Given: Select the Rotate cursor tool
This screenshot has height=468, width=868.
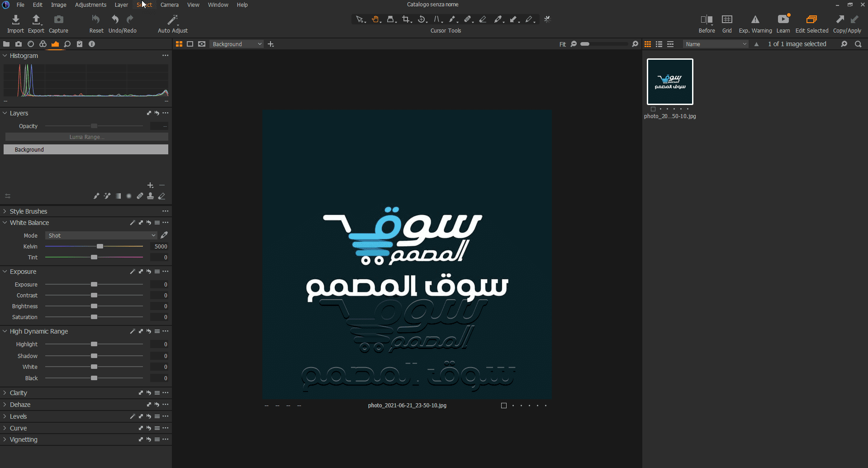Looking at the screenshot, I should click(x=422, y=19).
